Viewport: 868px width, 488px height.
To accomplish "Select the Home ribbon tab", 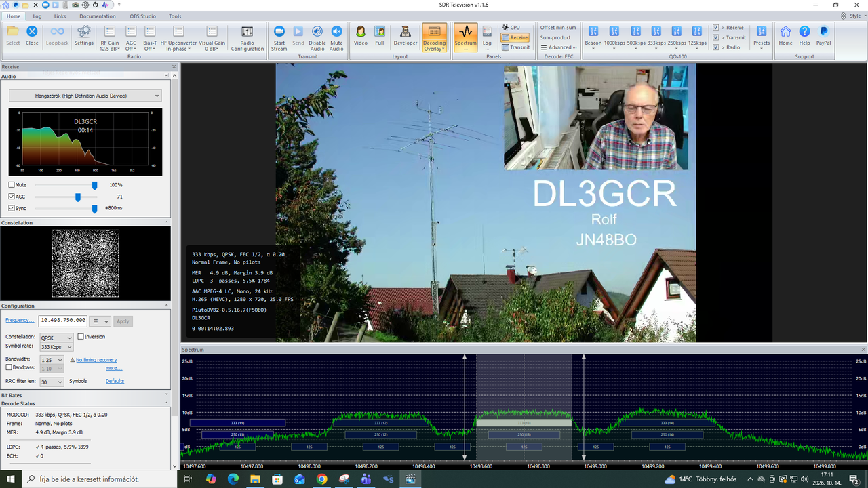I will pos(13,16).
